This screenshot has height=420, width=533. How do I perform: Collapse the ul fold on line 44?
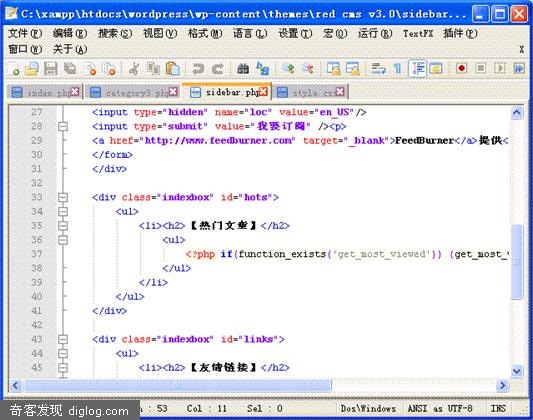coord(63,354)
